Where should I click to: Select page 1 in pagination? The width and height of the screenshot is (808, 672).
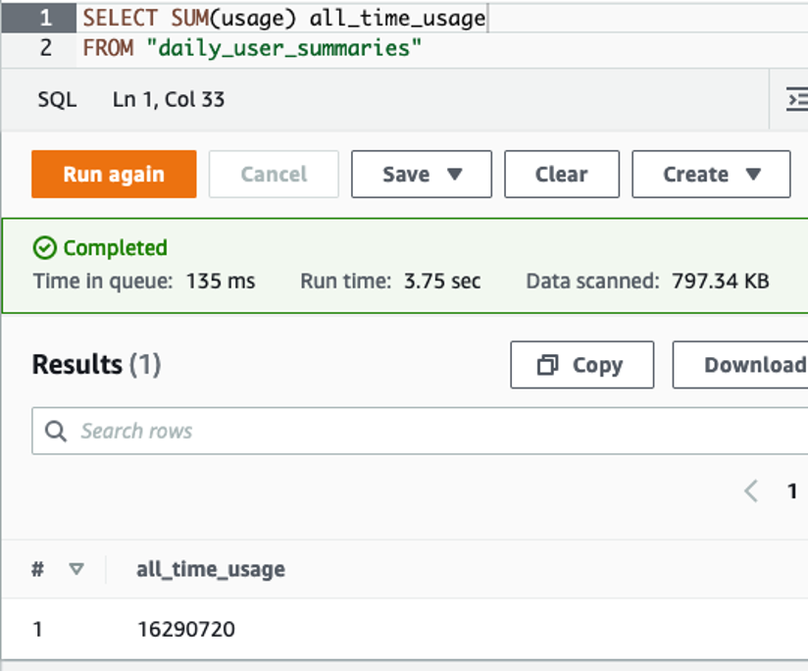click(x=792, y=491)
